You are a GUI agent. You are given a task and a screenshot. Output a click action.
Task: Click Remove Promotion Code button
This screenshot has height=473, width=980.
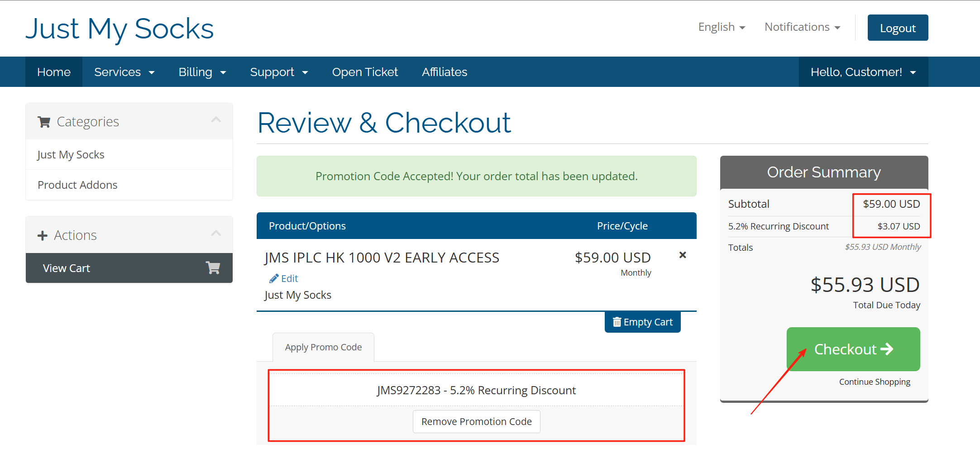click(x=477, y=421)
